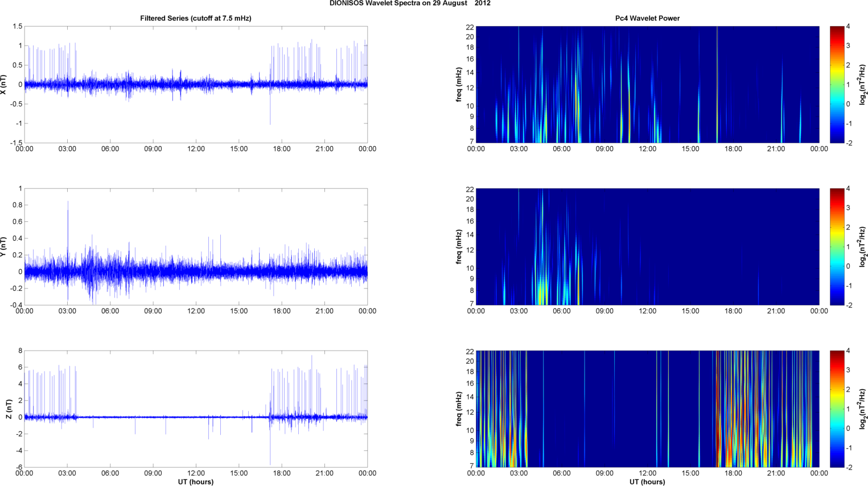Select the "Pc4 Wavelet Power" heading
868x486 pixels.
click(x=647, y=18)
